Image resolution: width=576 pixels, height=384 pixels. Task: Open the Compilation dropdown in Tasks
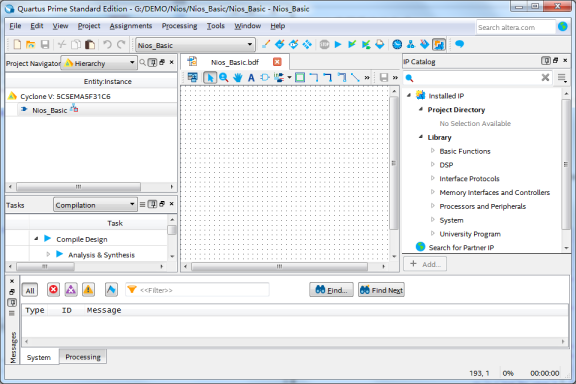click(95, 205)
